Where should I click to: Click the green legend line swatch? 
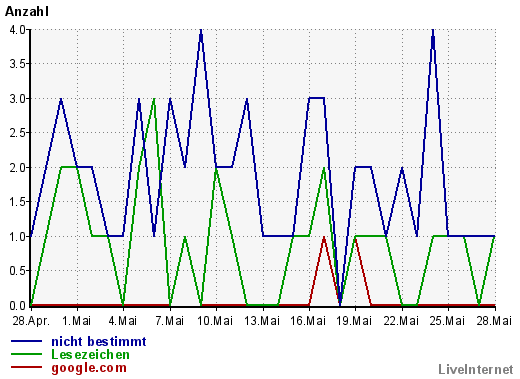coord(27,354)
